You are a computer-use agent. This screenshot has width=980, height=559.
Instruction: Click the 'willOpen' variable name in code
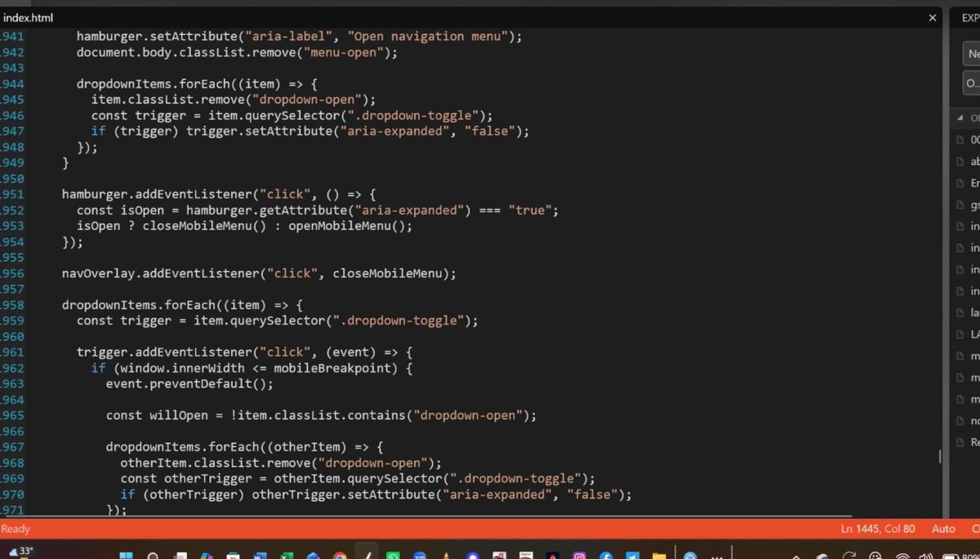(179, 415)
